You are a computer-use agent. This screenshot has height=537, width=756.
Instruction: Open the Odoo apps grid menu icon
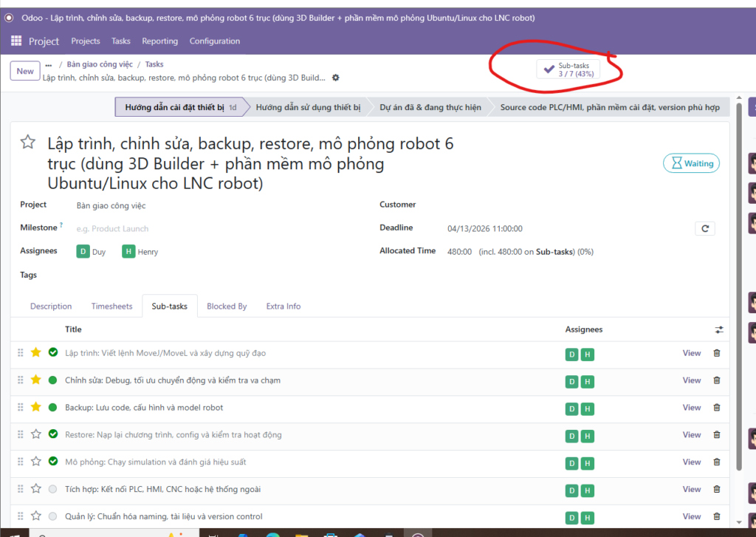(16, 41)
